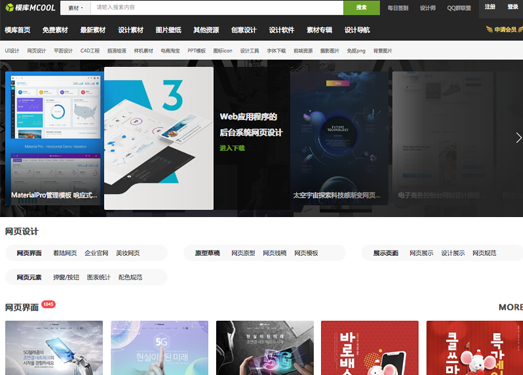Open the dark 5G hand-held phone thumbnail

coord(265,348)
